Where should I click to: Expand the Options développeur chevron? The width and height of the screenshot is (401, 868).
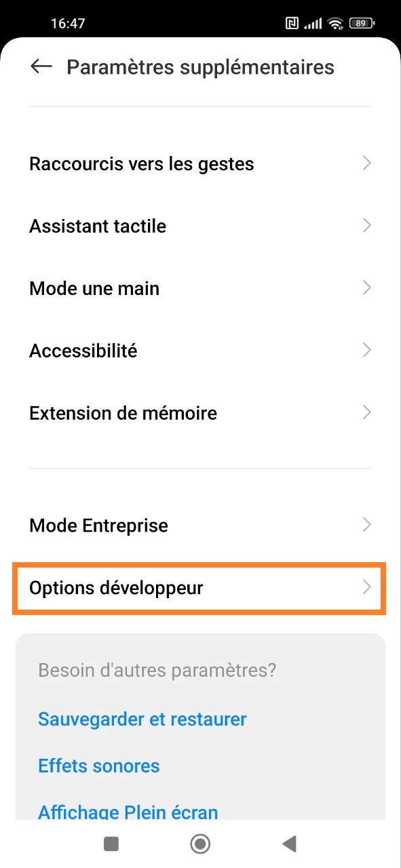tap(367, 587)
